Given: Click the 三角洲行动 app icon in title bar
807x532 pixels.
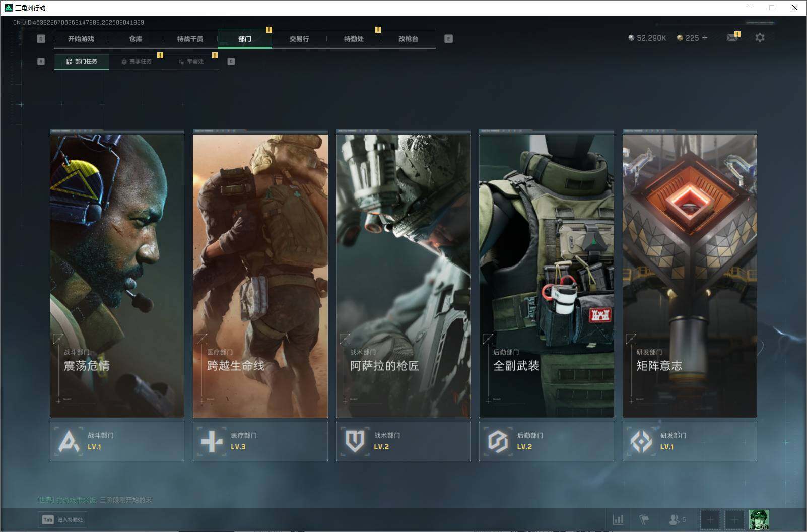Looking at the screenshot, I should point(8,8).
